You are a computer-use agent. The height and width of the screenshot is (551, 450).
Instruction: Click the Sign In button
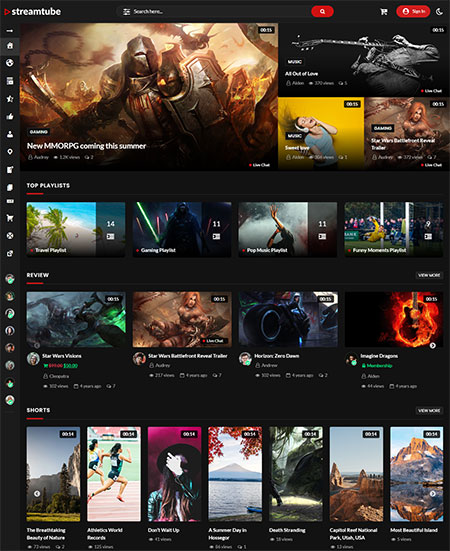pyautogui.click(x=413, y=12)
